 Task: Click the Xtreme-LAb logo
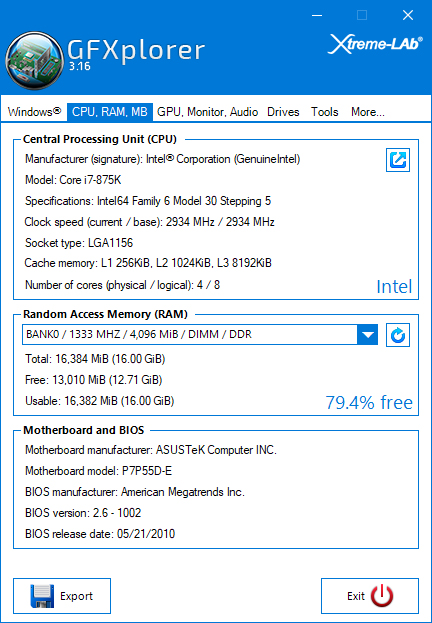375,43
